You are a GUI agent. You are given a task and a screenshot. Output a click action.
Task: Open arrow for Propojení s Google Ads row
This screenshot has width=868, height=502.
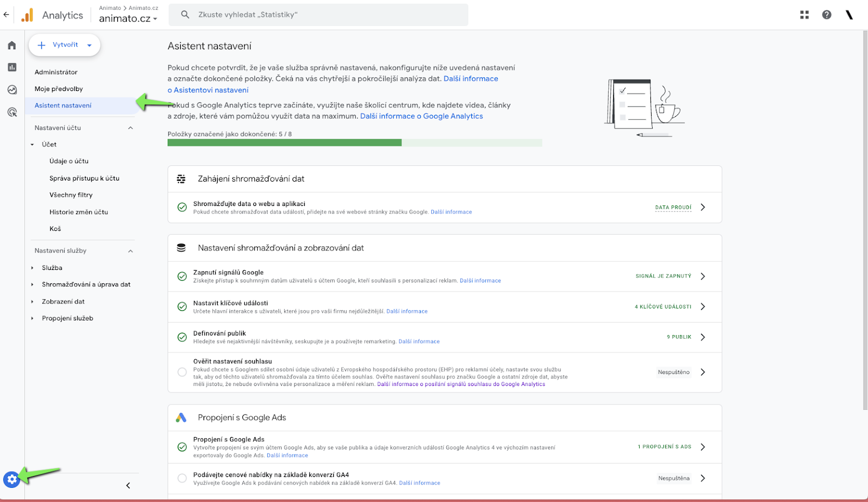(x=703, y=447)
